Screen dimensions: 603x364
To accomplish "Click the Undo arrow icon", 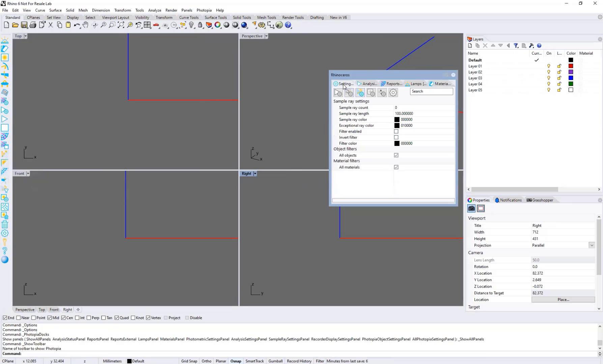I will (x=77, y=25).
